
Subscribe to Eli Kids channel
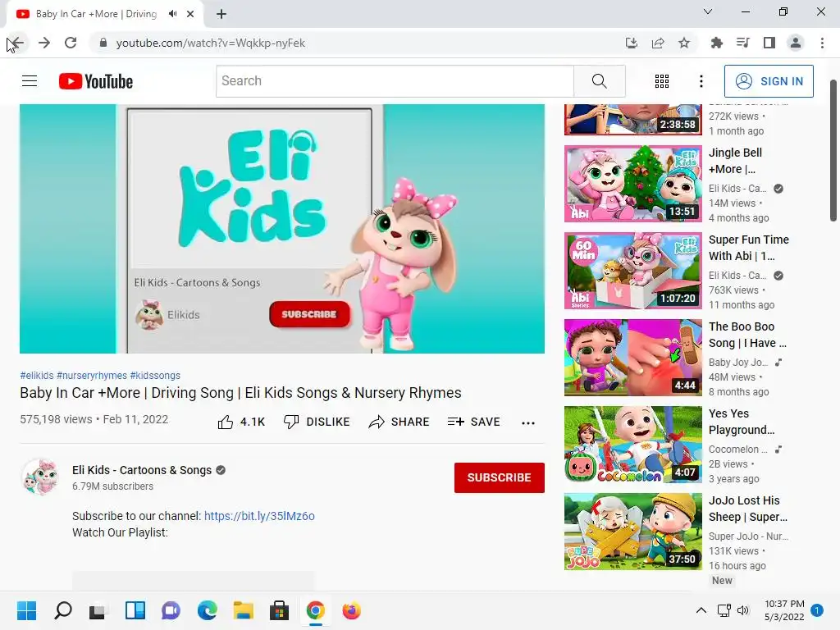[x=500, y=477]
